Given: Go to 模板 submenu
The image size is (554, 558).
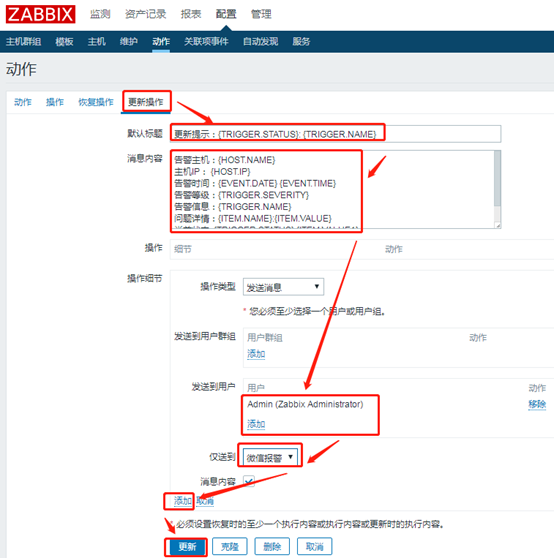Looking at the screenshot, I should click(64, 42).
